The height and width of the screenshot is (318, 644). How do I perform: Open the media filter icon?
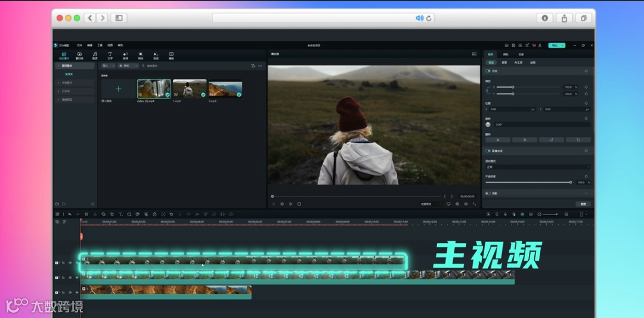click(253, 66)
